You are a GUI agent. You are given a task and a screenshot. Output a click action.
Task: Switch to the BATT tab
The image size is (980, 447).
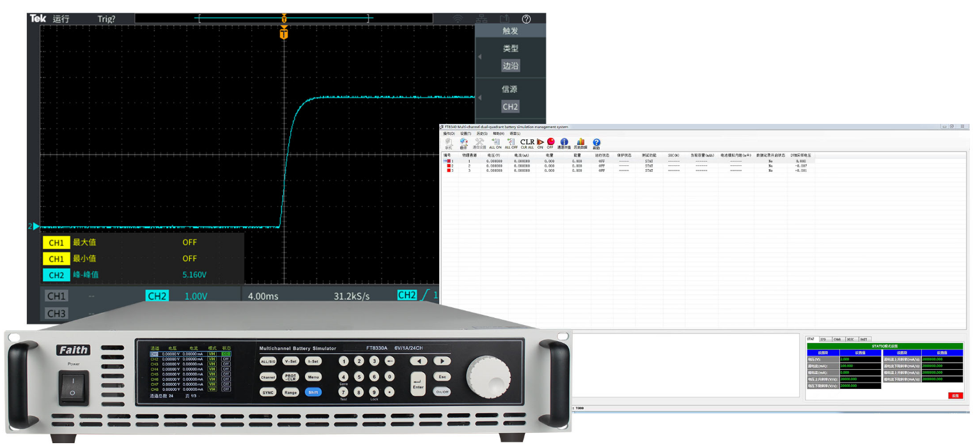864,339
